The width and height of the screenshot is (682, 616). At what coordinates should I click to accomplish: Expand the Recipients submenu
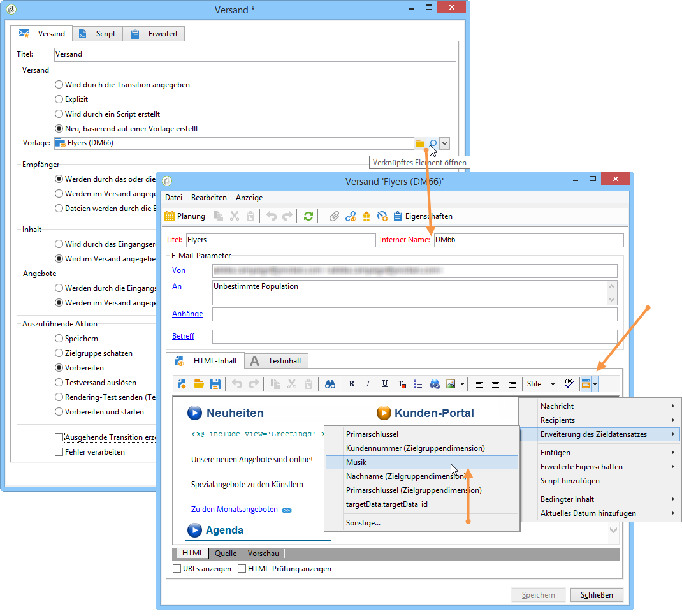click(600, 420)
